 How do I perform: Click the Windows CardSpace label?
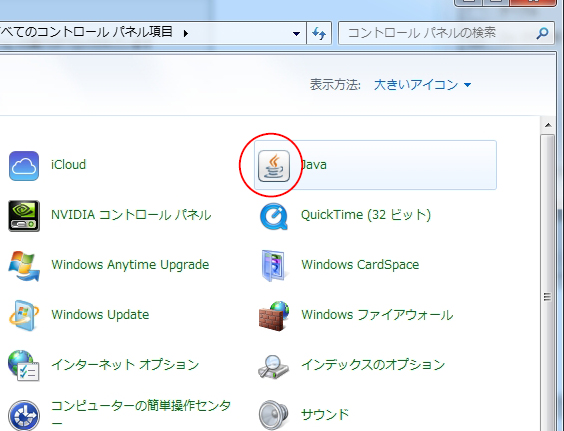coord(360,265)
